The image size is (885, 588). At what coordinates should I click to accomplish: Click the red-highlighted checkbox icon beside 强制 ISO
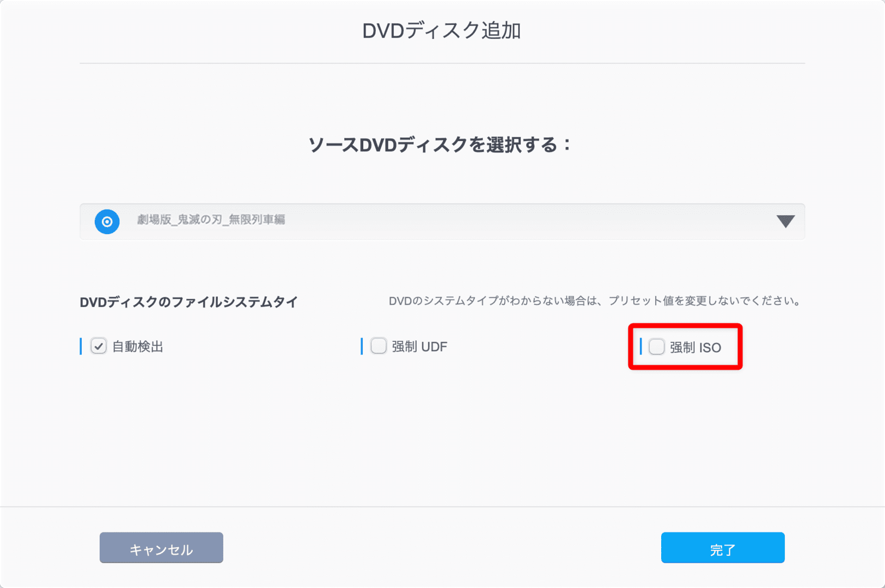click(x=656, y=347)
